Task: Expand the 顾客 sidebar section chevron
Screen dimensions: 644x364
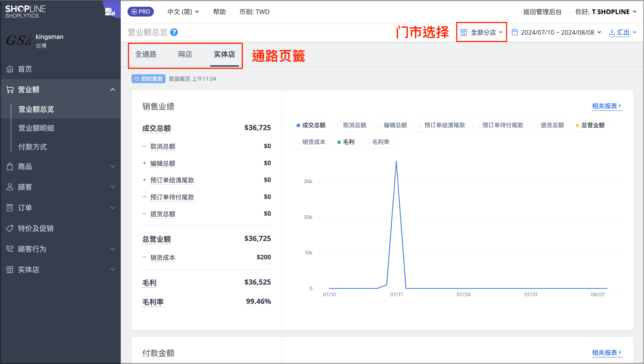Action: point(113,187)
